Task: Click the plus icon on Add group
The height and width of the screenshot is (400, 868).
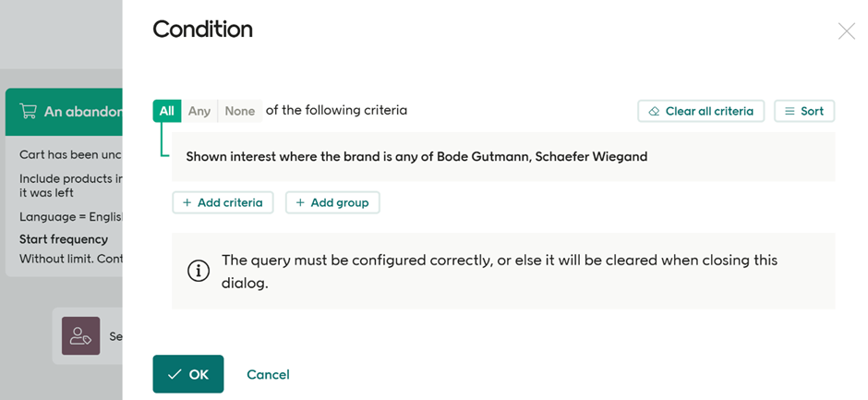Action: click(x=300, y=202)
